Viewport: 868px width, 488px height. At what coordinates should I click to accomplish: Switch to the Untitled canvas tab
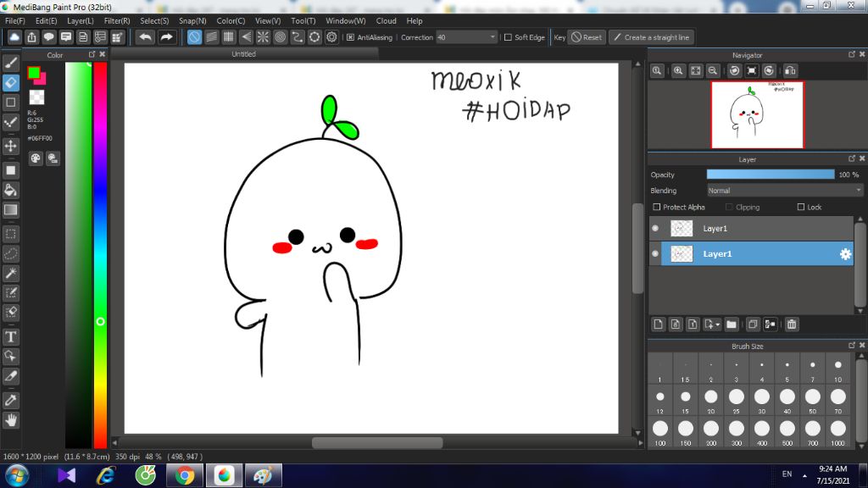(x=243, y=54)
